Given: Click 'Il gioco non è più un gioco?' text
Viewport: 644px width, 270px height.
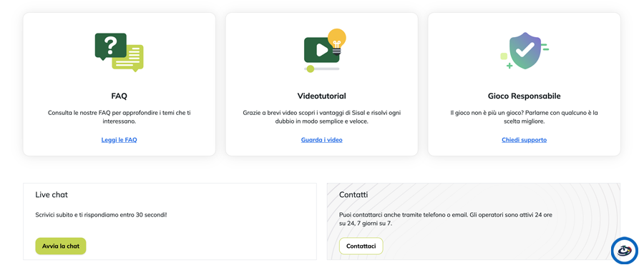Looking at the screenshot, I should click(x=524, y=116).
